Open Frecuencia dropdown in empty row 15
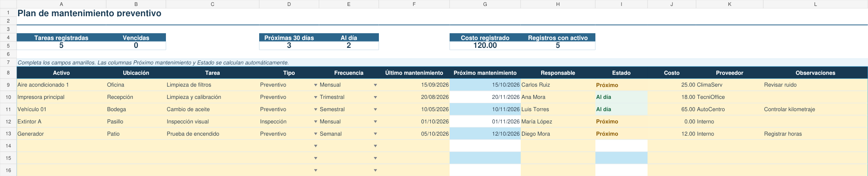Screen dimensions: 868x176 (375, 158)
